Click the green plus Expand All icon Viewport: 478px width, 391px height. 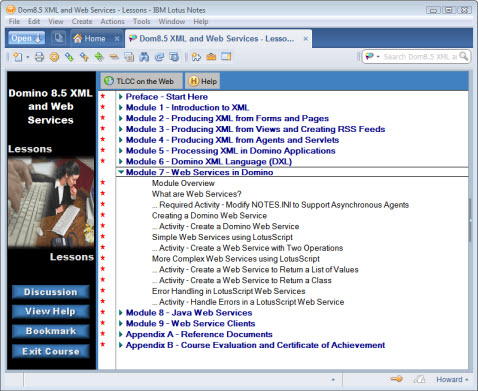[99, 57]
